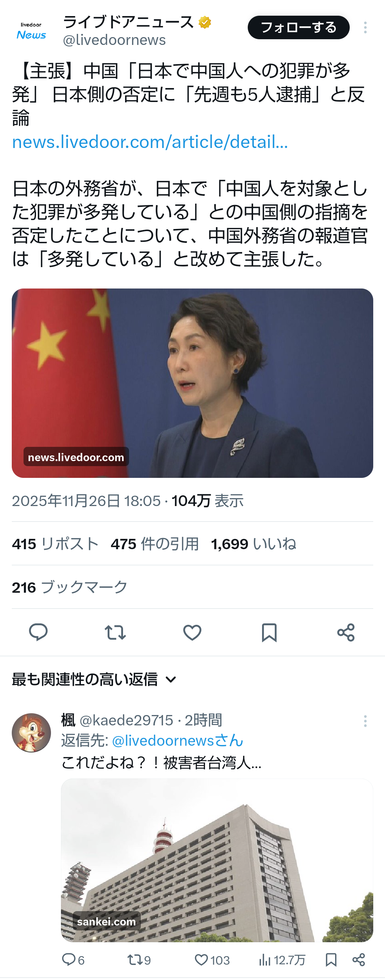Repost the reply showing 9 reposts

click(139, 960)
